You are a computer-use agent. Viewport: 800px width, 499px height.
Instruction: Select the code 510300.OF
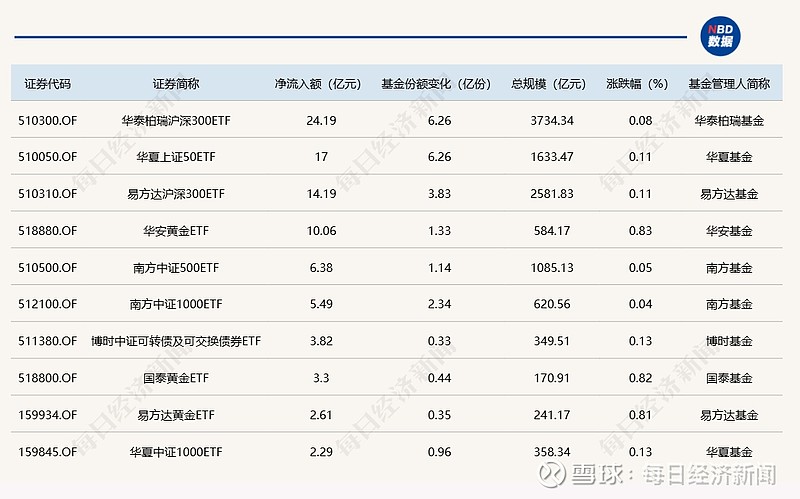tap(47, 121)
